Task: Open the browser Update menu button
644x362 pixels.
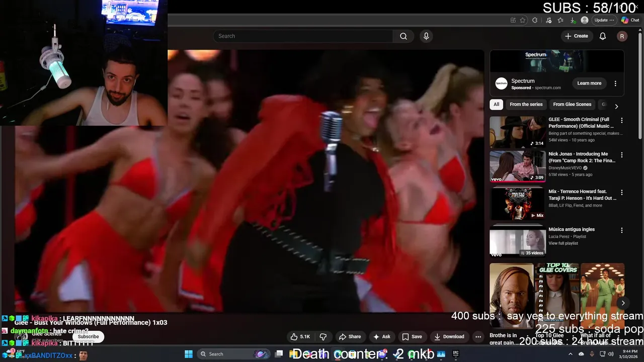Action: (x=604, y=20)
